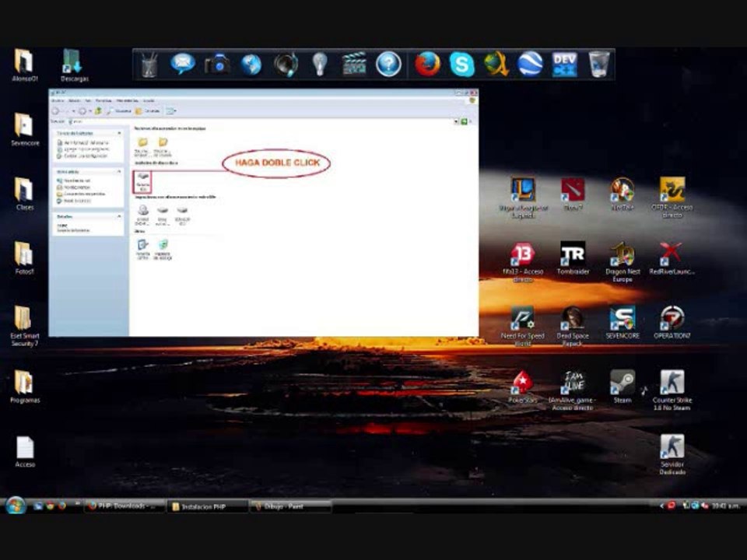Viewport: 747px width, 560px height.
Task: Select the Dead Space Repack shortcut
Action: (x=573, y=326)
